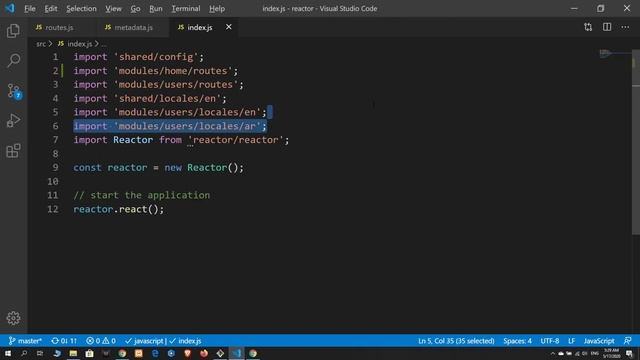Click on 'shared/config' import string
640x360 pixels.
(156, 57)
